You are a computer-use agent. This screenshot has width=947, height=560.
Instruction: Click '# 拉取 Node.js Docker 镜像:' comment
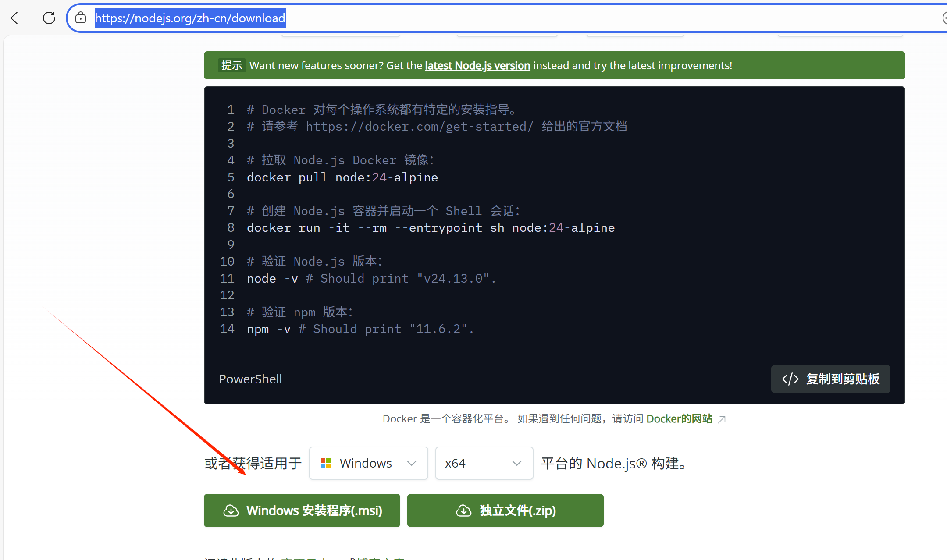click(340, 160)
